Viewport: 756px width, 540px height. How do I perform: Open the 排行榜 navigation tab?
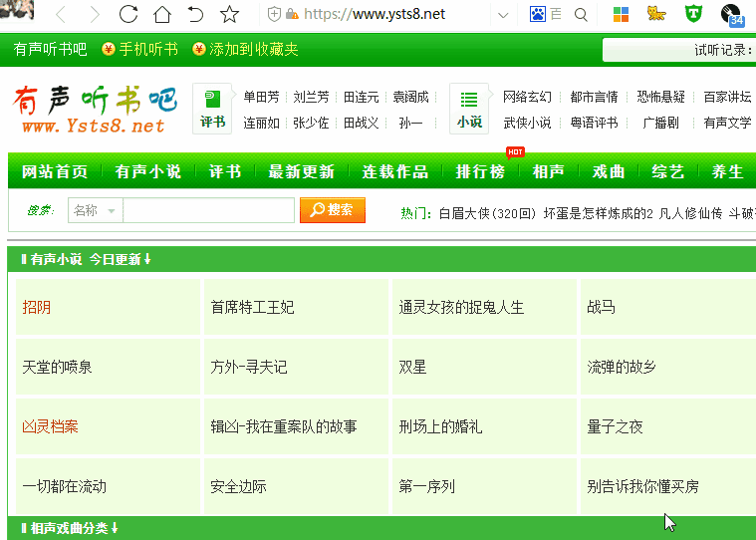480,171
